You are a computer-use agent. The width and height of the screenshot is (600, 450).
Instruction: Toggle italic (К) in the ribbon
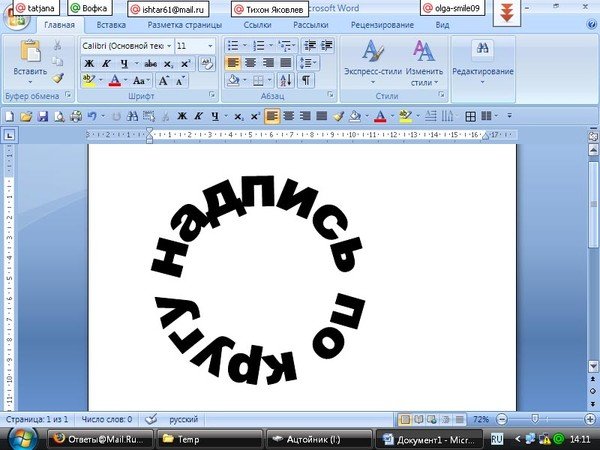(106, 63)
